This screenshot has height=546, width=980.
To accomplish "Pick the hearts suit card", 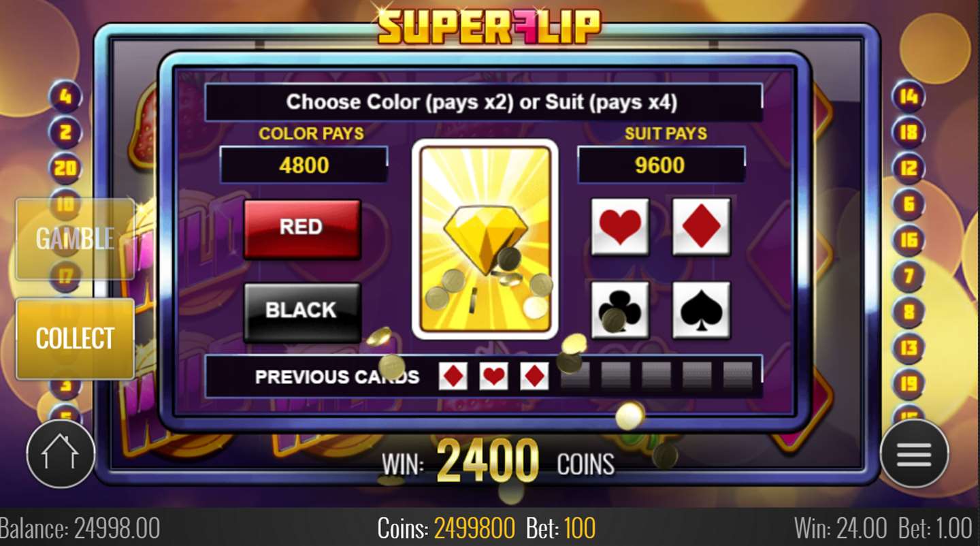I will tap(620, 227).
